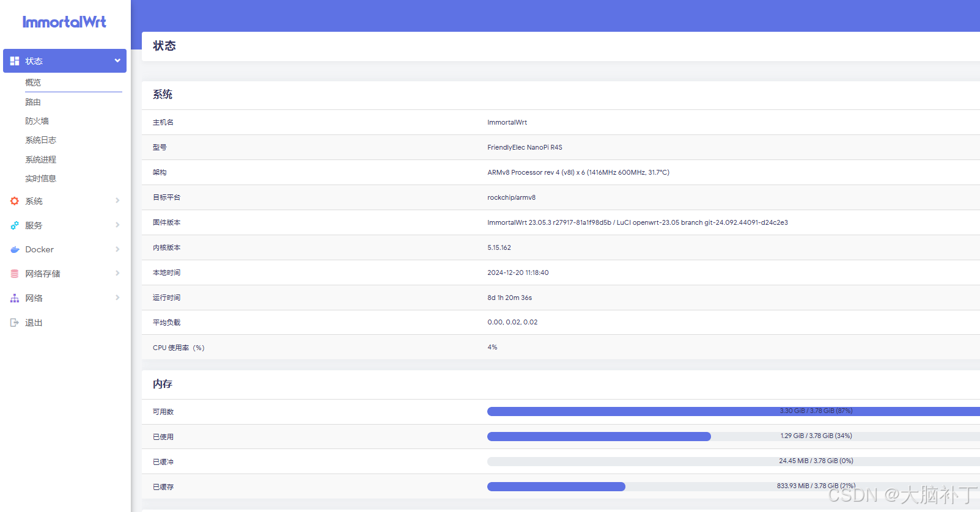Click the ImmortalWrt 23.05.3 firmware version text
The height and width of the screenshot is (512, 980).
(637, 222)
